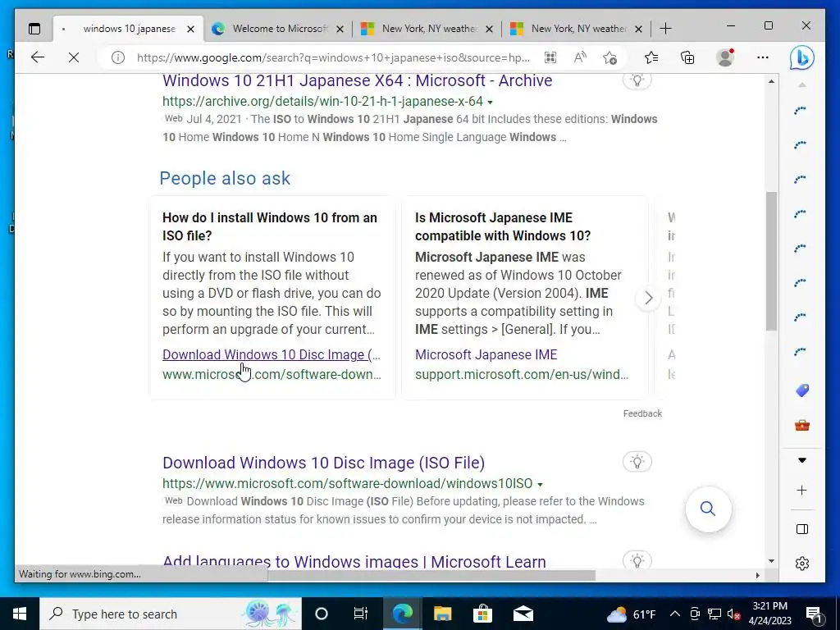
Task: Open clock showing 3:21 PM
Action: (769, 614)
